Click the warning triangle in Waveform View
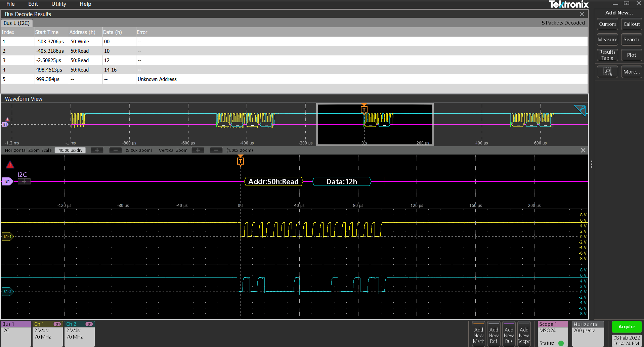644x347 pixels. tap(10, 164)
